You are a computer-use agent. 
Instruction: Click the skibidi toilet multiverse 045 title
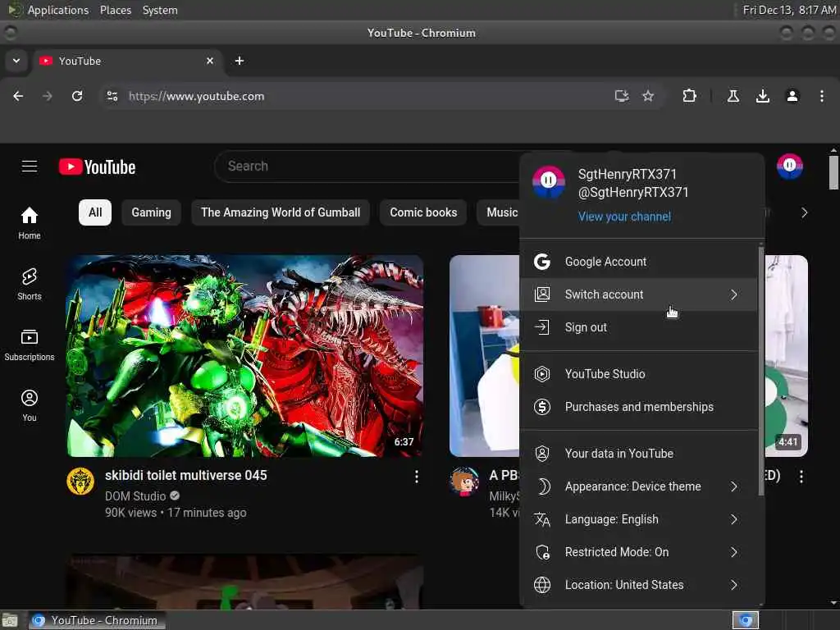(186, 475)
